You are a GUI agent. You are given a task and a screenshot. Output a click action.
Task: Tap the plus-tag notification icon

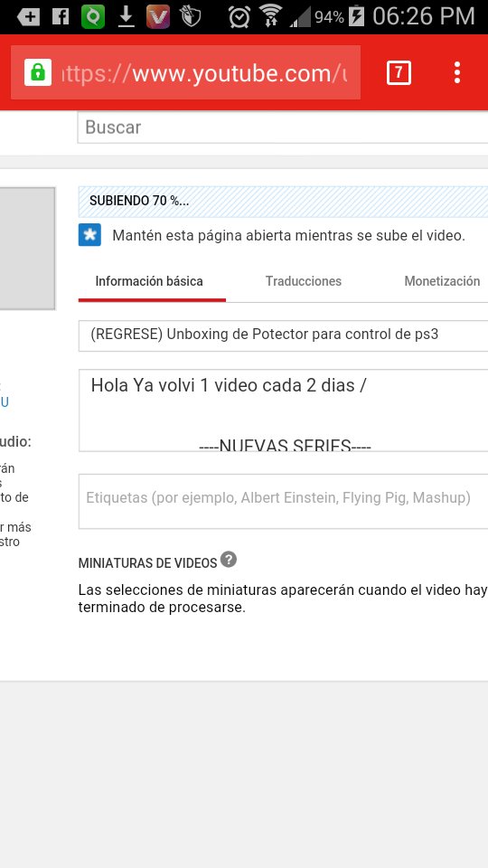28,17
